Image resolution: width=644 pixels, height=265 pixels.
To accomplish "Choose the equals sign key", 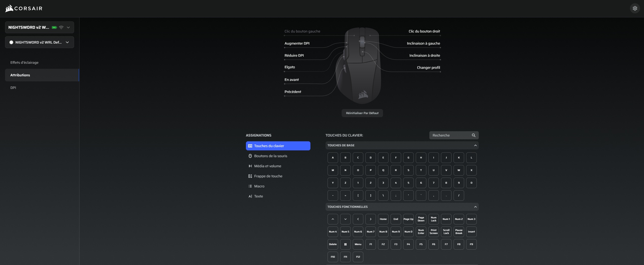I will pyautogui.click(x=345, y=195).
